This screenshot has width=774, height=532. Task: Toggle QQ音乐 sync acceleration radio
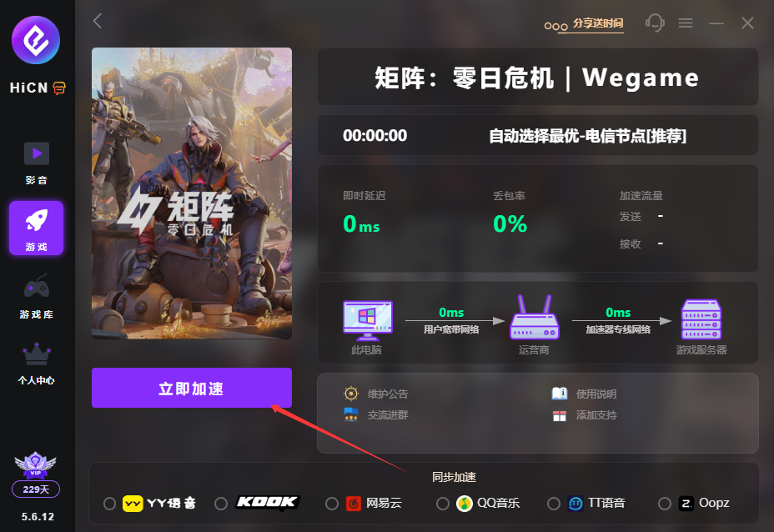pos(443,504)
